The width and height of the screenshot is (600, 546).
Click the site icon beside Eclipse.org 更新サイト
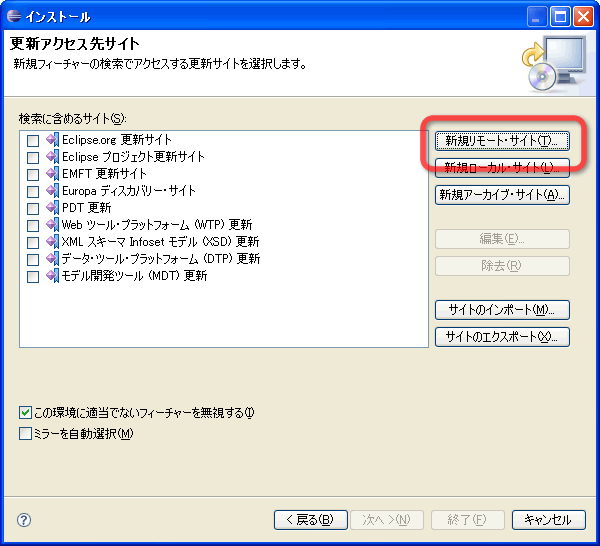point(52,140)
